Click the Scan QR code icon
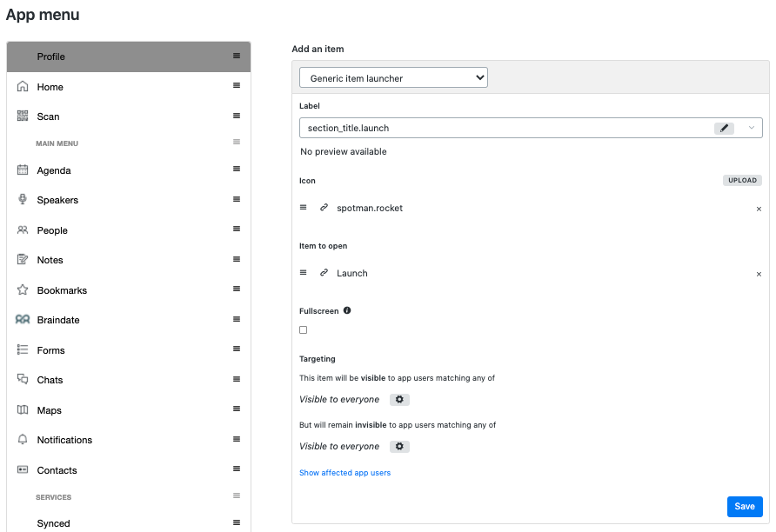This screenshot has height=532, width=776. [x=23, y=116]
